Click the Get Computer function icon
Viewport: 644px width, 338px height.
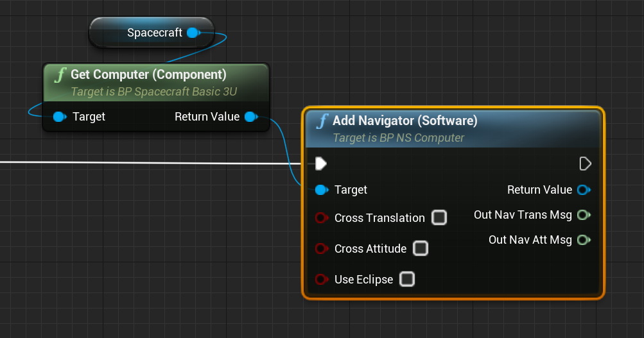tap(60, 75)
